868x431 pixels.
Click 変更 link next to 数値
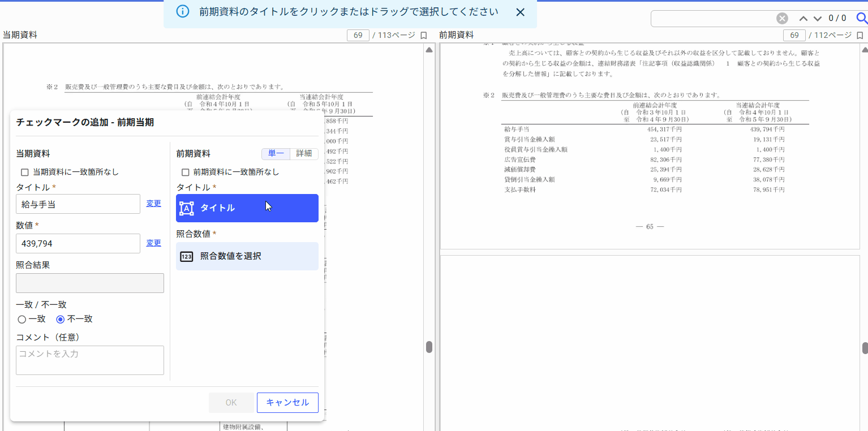point(153,243)
